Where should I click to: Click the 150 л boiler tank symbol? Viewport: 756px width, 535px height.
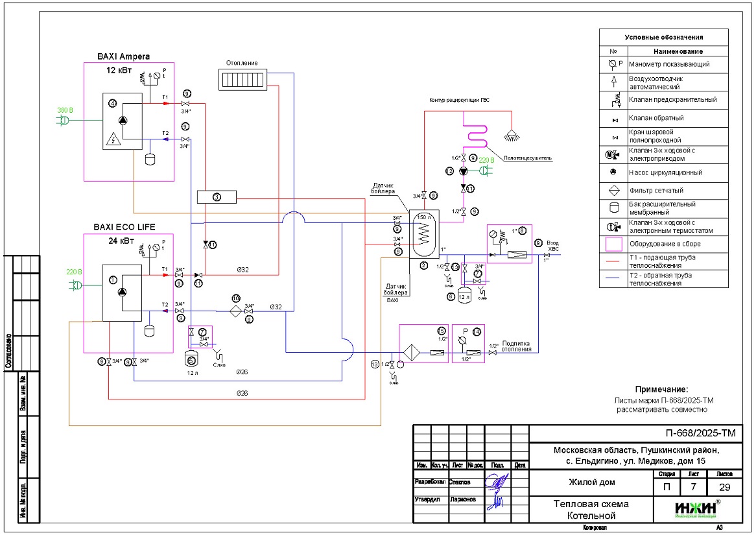(423, 235)
